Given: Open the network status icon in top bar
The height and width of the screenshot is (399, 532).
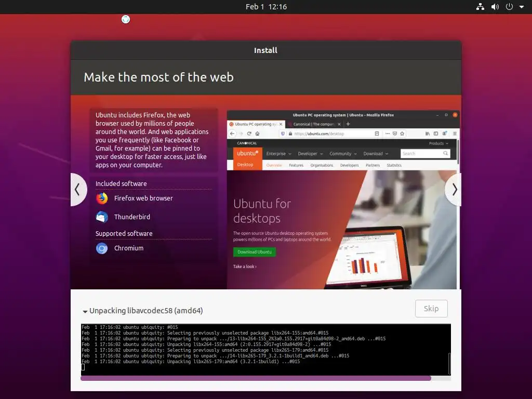Looking at the screenshot, I should (x=480, y=7).
